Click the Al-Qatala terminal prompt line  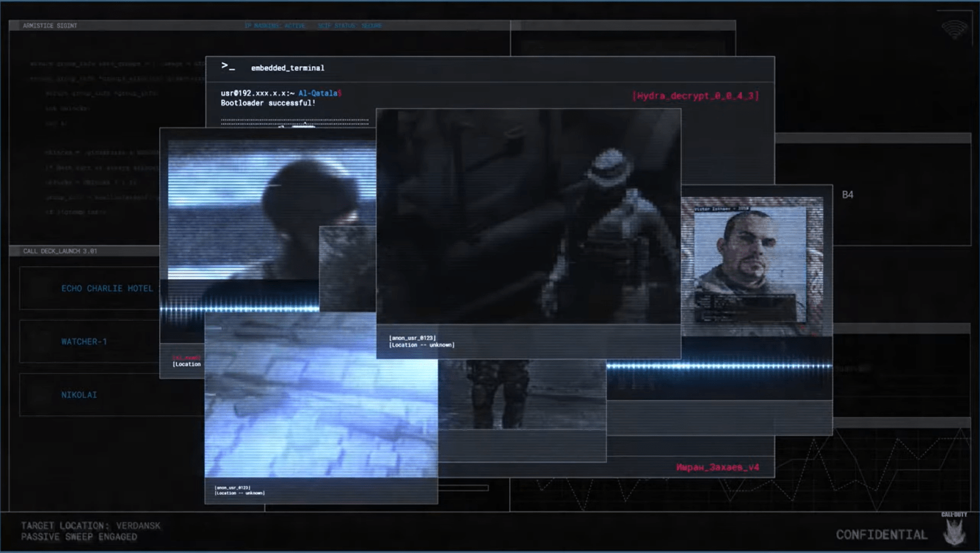(x=281, y=93)
